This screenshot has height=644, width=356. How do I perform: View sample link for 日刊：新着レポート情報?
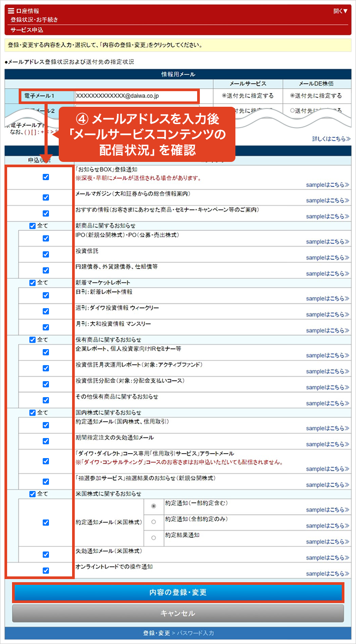click(x=328, y=298)
